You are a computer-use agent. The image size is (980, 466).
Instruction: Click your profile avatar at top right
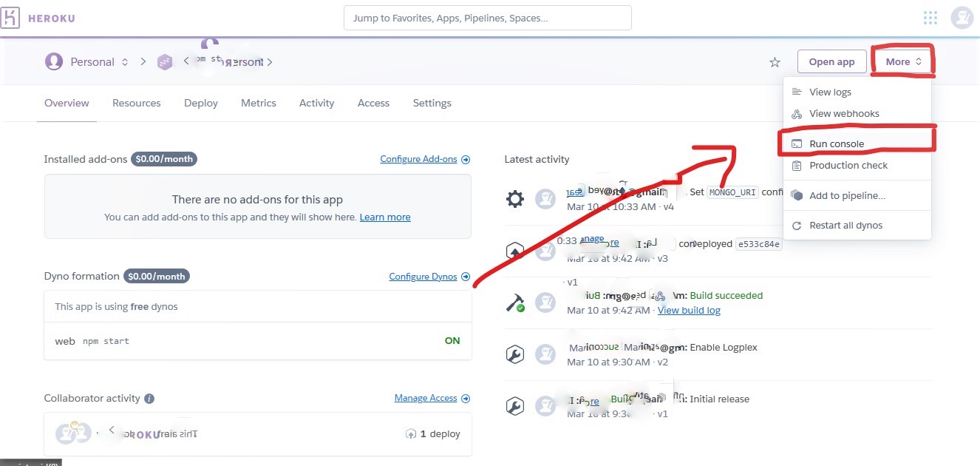[962, 17]
